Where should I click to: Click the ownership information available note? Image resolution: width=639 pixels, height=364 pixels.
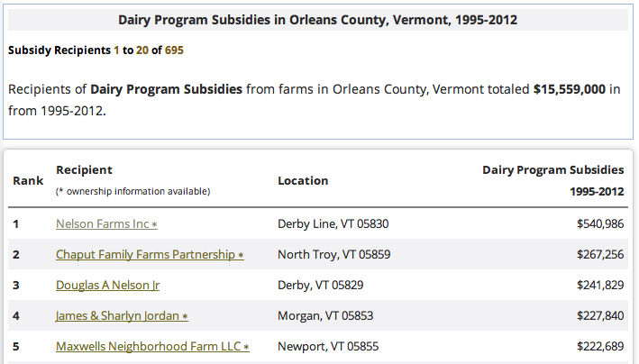coord(132,191)
